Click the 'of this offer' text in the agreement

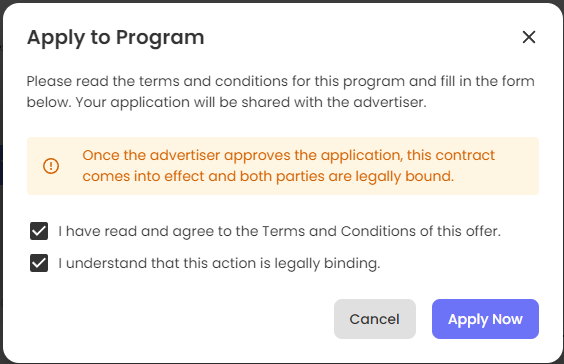[x=460, y=231]
